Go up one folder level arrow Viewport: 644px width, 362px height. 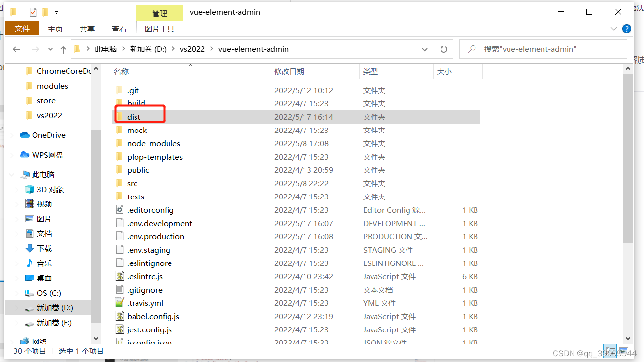coord(63,49)
